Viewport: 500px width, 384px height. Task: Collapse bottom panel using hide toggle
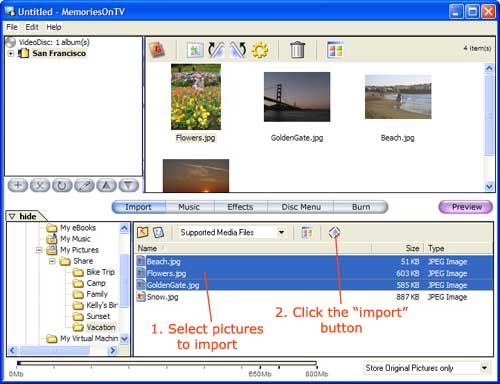point(23,216)
